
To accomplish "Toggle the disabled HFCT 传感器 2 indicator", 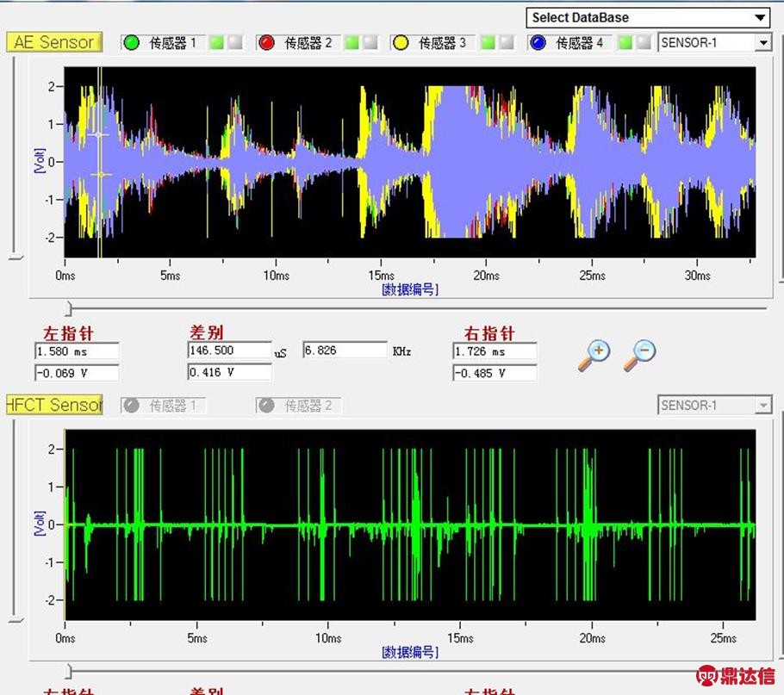I will point(266,406).
